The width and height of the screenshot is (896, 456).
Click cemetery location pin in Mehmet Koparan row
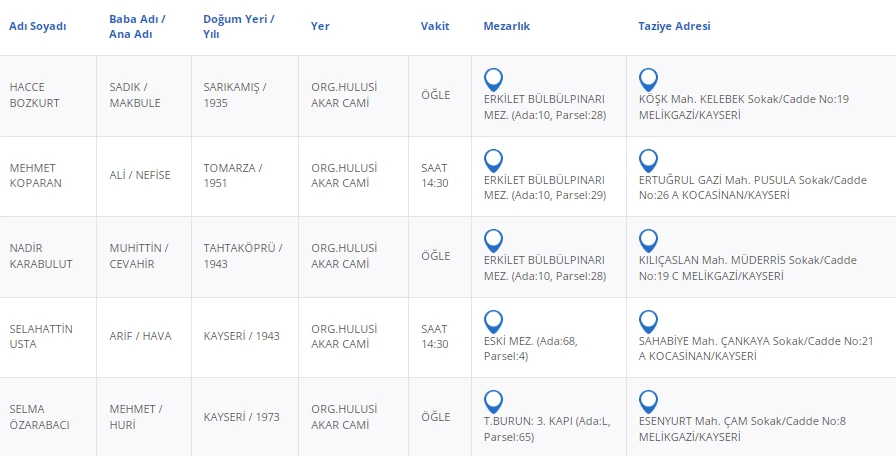[x=493, y=160]
